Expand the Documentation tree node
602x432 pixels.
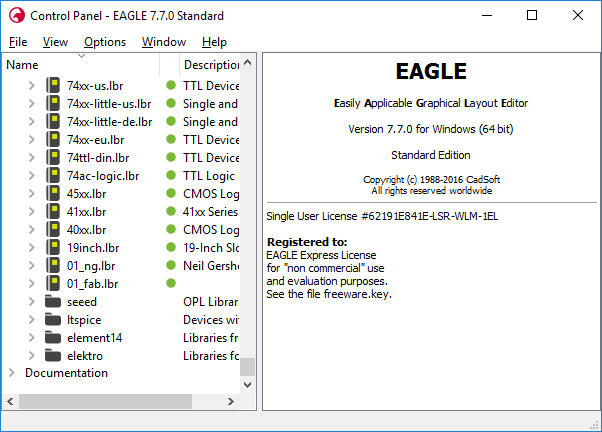[x=12, y=373]
